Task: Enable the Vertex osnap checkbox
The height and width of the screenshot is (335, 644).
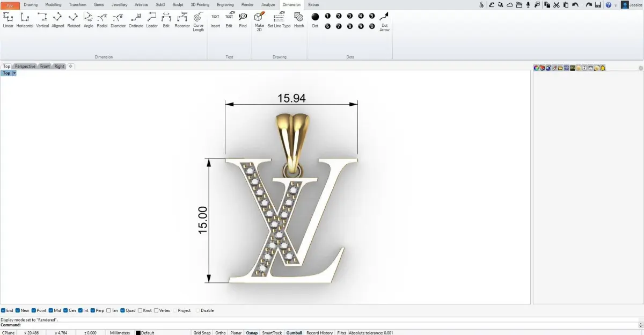Action: point(156,310)
